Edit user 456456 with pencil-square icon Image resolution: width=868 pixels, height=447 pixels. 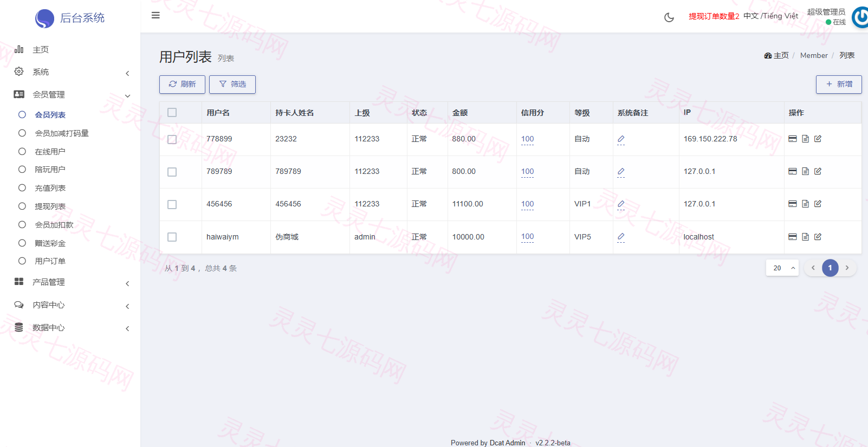(818, 204)
